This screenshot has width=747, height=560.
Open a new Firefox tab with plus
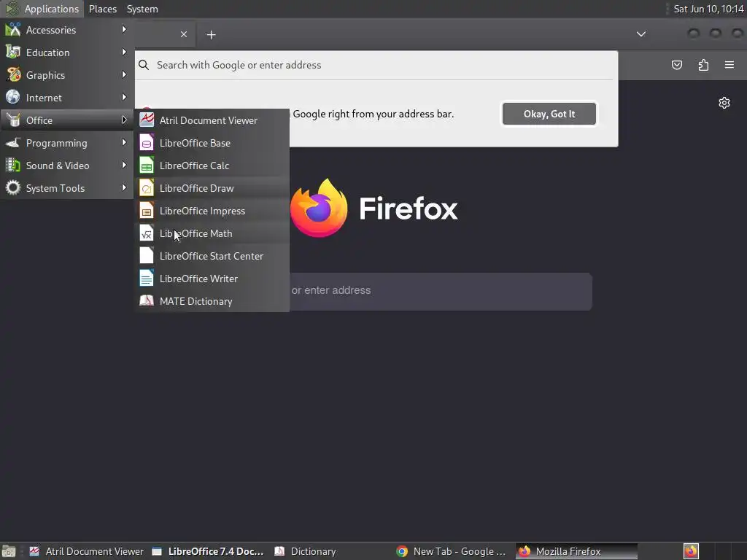click(211, 35)
